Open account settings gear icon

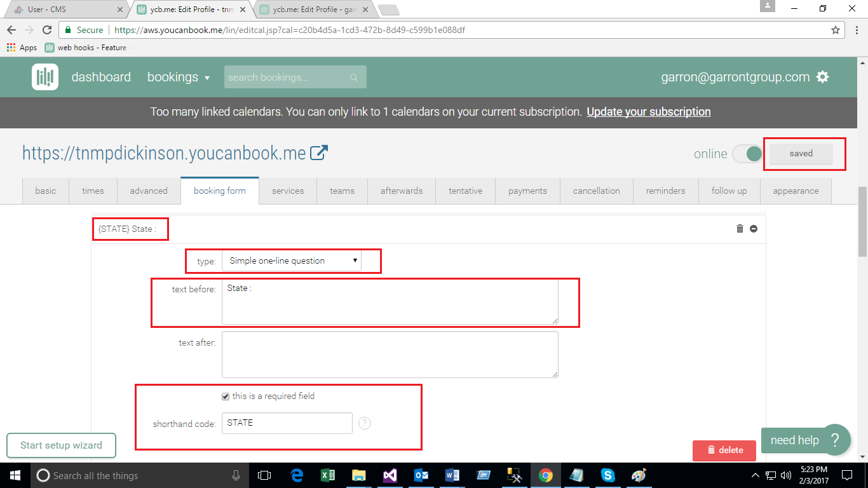(823, 77)
